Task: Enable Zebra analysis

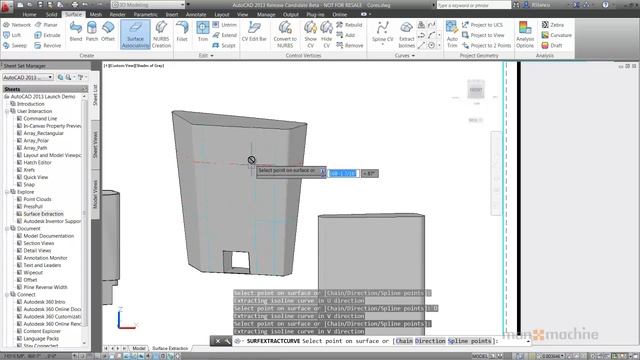Action: tap(553, 25)
